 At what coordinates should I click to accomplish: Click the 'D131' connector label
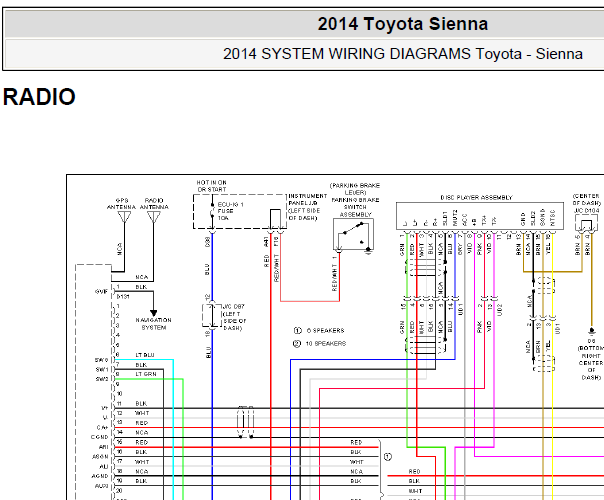(123, 297)
